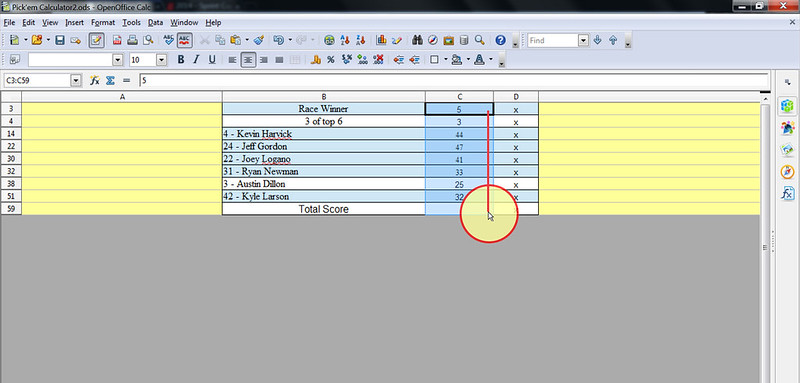Click the Open file folder icon
Image resolution: width=800 pixels, height=383 pixels.
pyautogui.click(x=36, y=40)
